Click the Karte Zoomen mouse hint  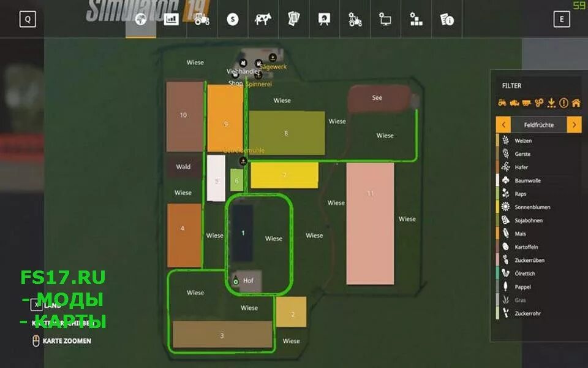coord(62,341)
